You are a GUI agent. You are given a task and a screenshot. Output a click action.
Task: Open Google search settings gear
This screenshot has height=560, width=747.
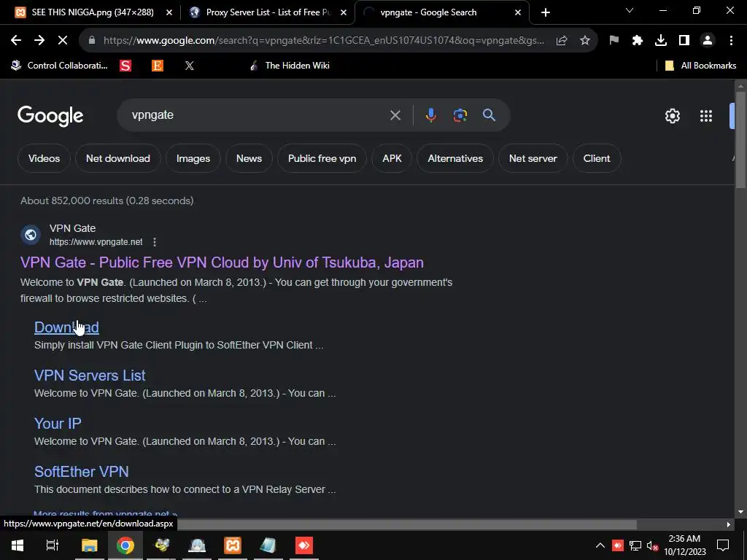(672, 116)
